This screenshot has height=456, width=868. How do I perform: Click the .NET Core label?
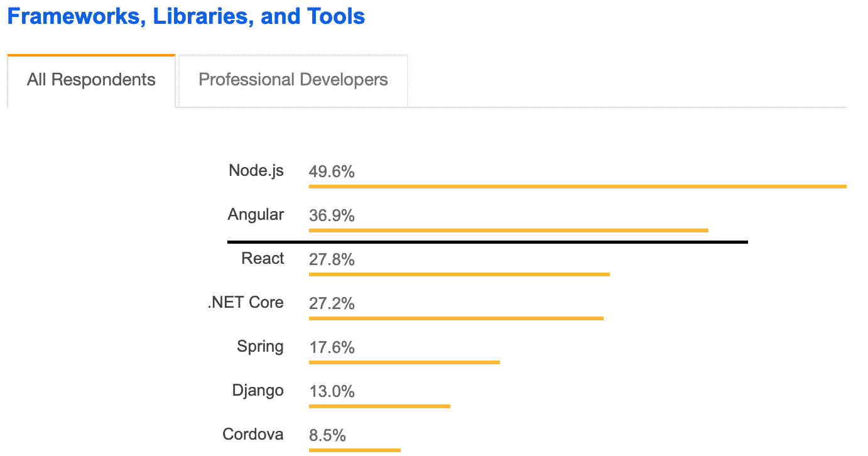click(246, 302)
